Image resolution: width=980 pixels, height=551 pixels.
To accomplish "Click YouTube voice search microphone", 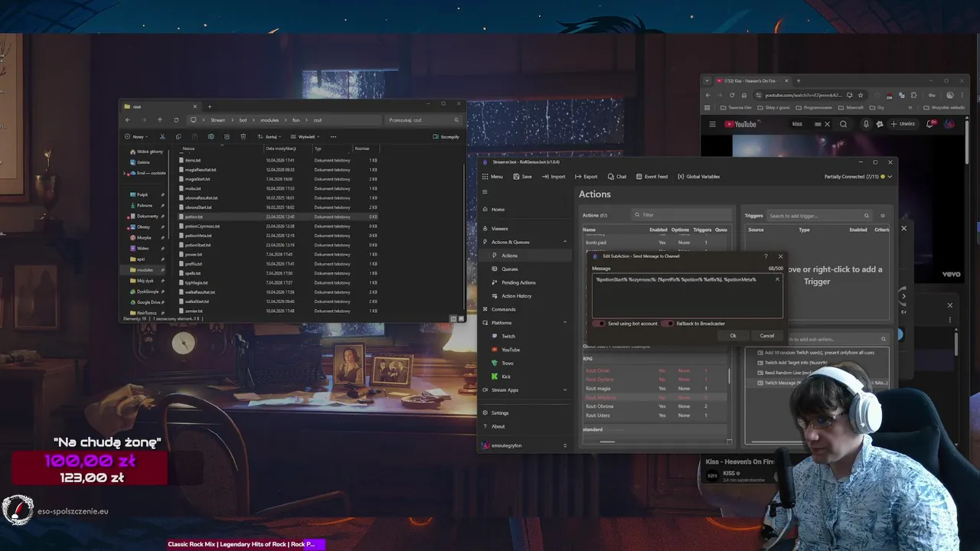I will [x=866, y=124].
